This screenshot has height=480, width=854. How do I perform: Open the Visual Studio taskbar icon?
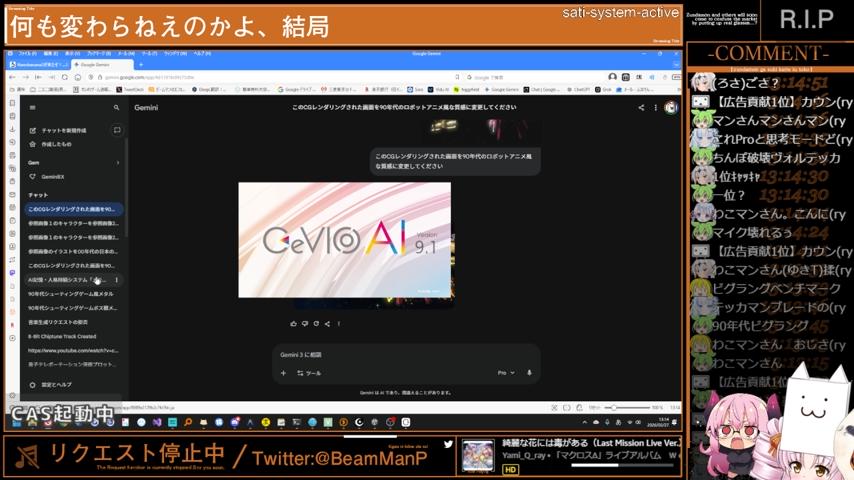tap(157, 422)
